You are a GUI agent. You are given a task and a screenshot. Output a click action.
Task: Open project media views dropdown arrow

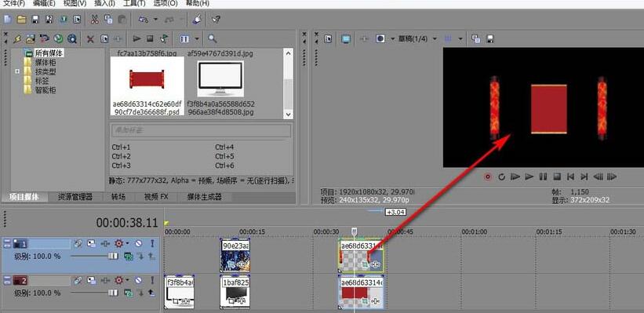[197, 38]
